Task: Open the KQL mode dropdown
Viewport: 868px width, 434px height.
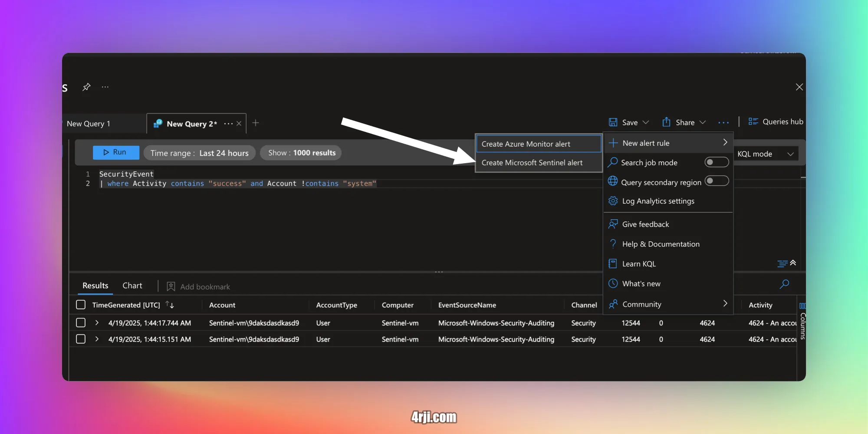Action: pyautogui.click(x=766, y=153)
